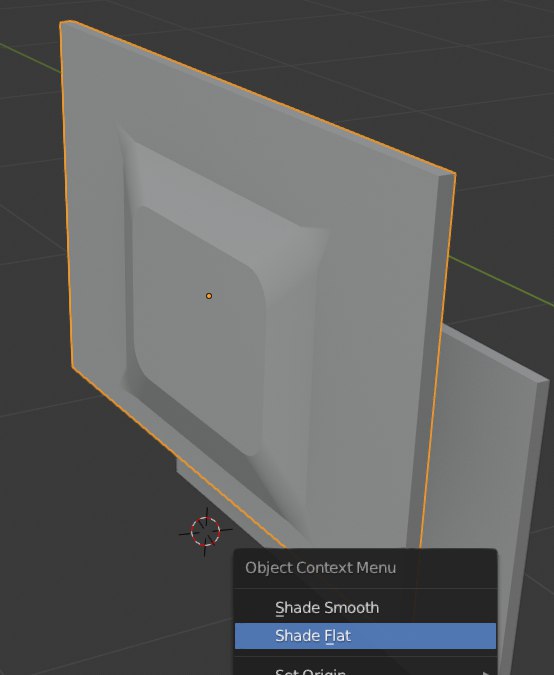Choose Shade Smooth in the context menu

point(365,607)
